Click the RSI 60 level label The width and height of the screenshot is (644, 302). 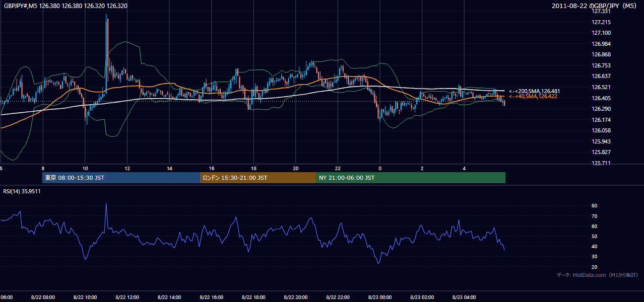tap(594, 226)
